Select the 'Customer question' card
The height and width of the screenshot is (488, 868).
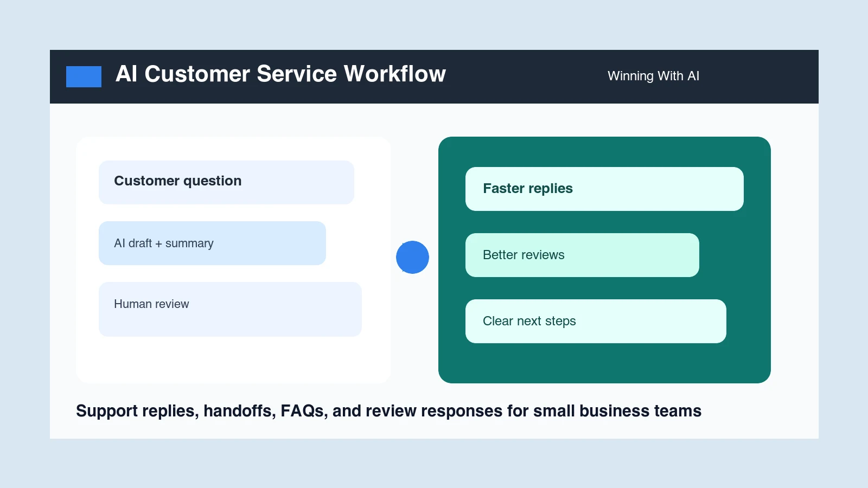coord(226,182)
